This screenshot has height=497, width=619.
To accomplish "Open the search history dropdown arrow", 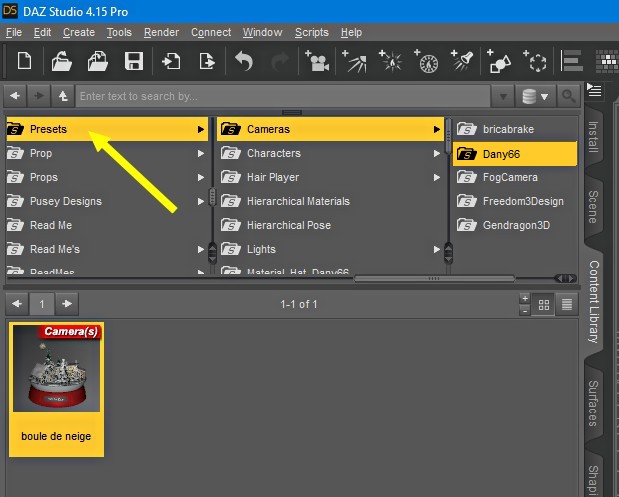I will (x=503, y=96).
